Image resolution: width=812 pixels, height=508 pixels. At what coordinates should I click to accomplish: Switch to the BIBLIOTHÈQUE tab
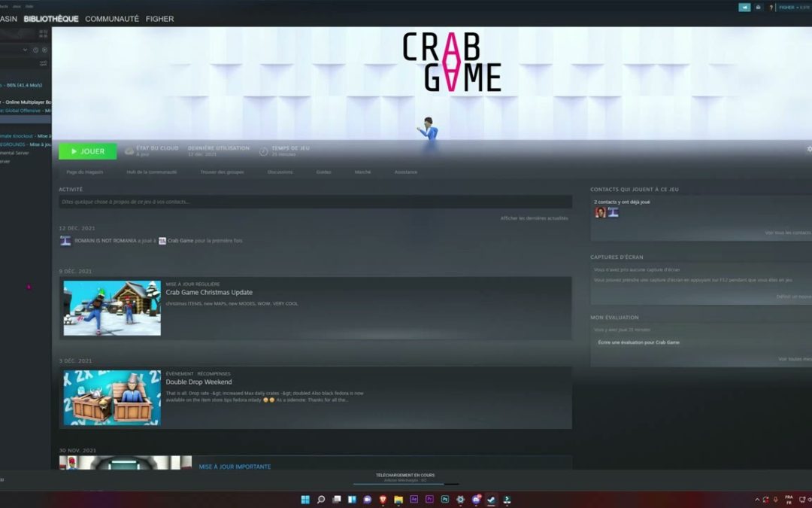point(51,19)
